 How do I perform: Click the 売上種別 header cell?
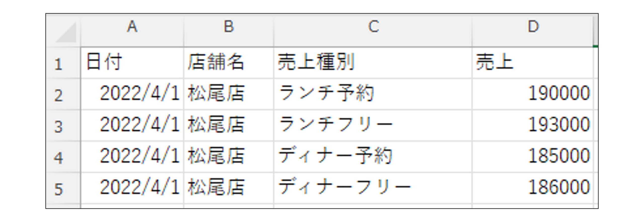click(x=373, y=63)
